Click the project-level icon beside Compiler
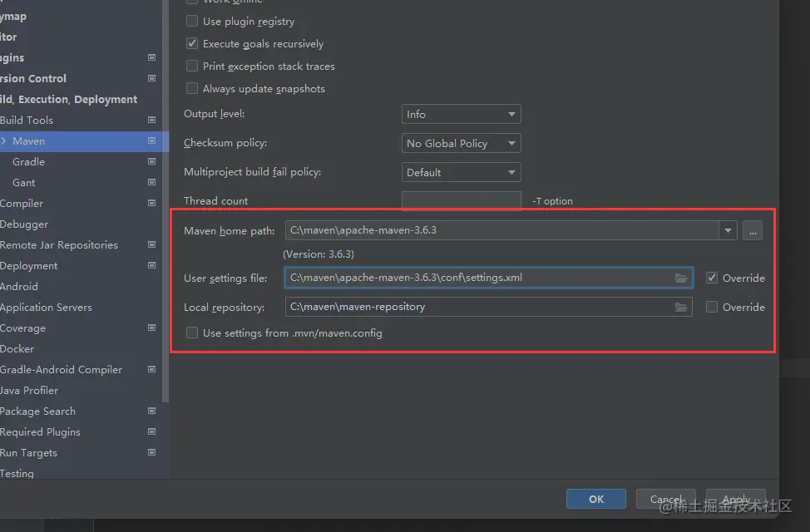 point(152,203)
